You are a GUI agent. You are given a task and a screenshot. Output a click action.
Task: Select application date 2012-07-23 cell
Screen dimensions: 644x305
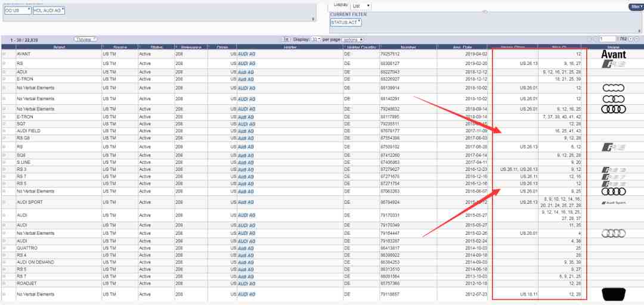click(476, 294)
